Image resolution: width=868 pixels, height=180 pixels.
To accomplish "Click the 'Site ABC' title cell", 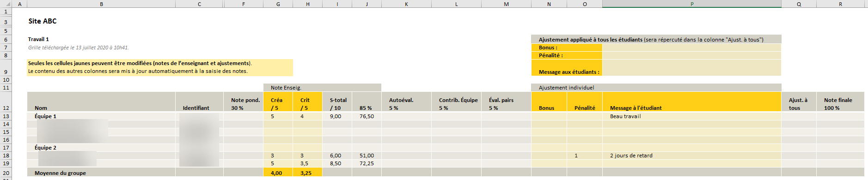I will [x=43, y=21].
